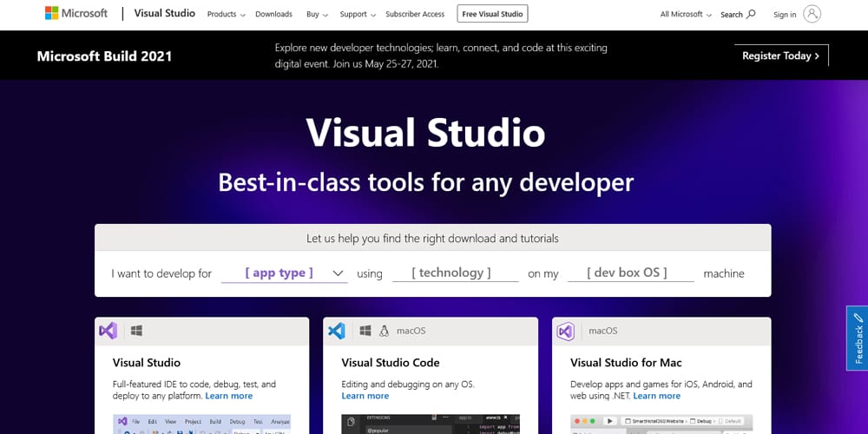Click the Free Visual Studio button
Image resolution: width=868 pixels, height=434 pixels.
[x=492, y=14]
